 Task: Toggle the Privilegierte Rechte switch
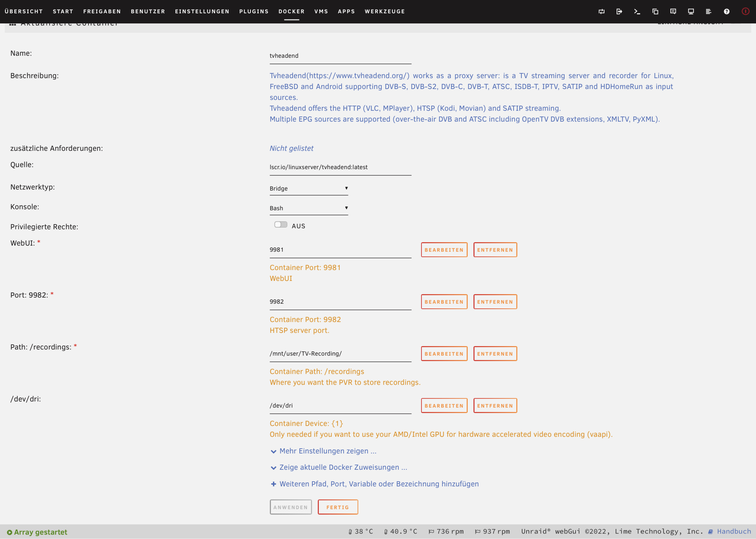point(281,225)
